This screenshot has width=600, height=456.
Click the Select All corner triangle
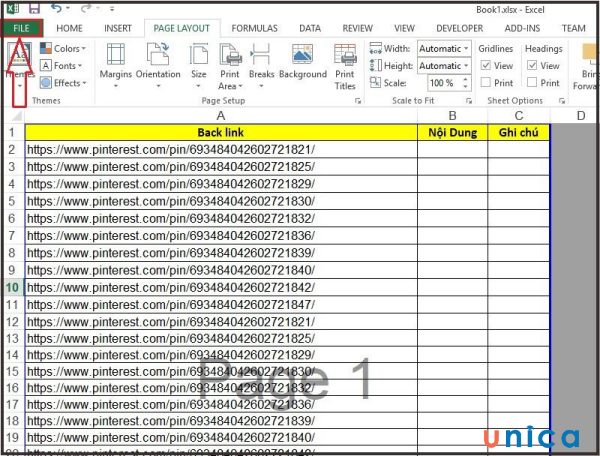click(15, 115)
